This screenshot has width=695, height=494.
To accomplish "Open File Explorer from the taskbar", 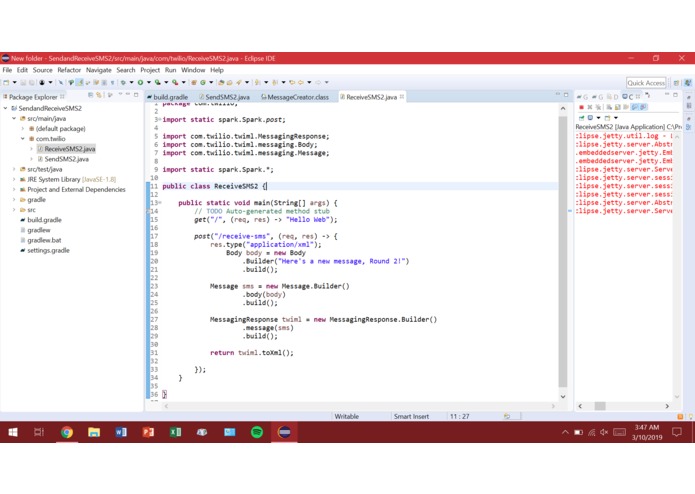I will click(x=94, y=432).
